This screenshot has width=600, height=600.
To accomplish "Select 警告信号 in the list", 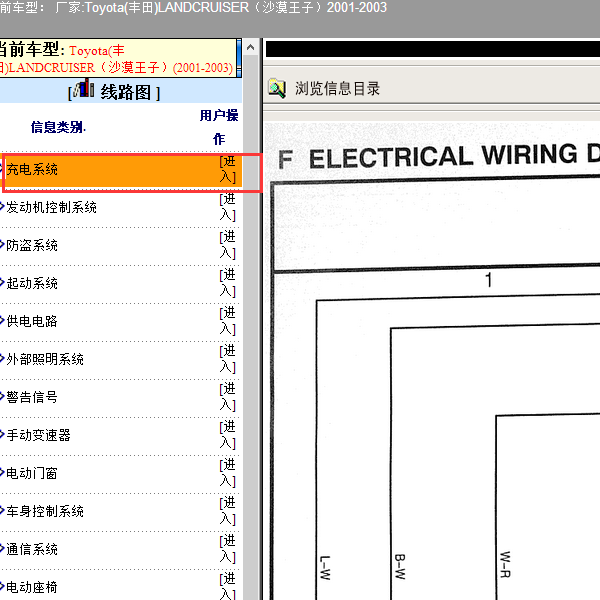I will 32,397.
